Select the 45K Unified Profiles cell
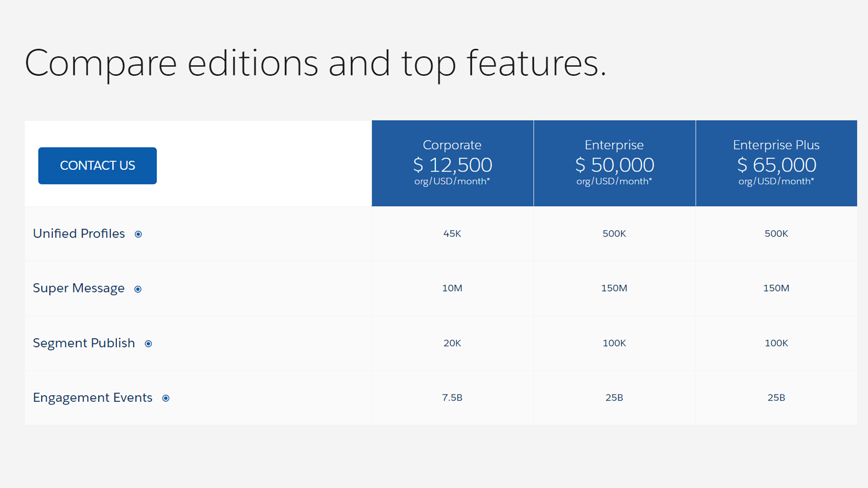Viewport: 868px width, 488px height. pyautogui.click(x=452, y=234)
